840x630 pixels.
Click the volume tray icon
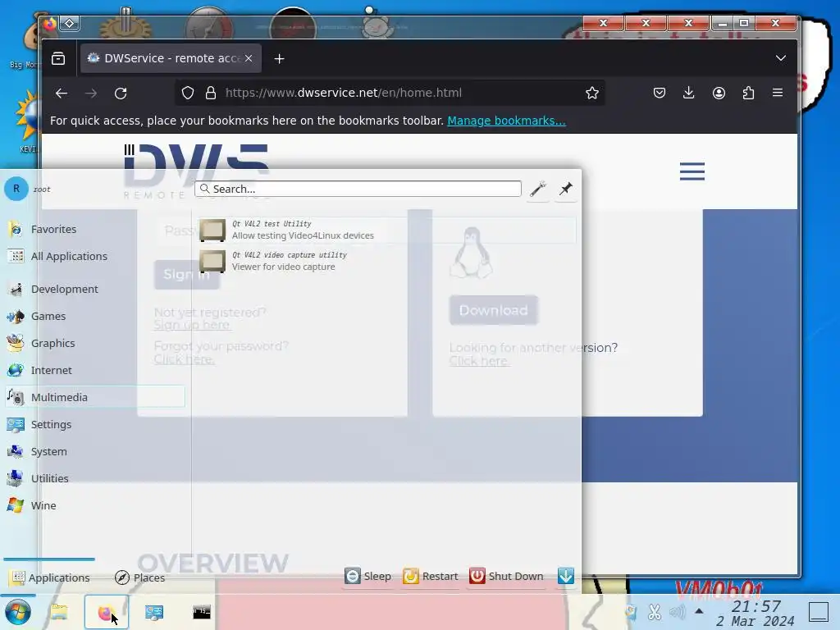coord(678,612)
